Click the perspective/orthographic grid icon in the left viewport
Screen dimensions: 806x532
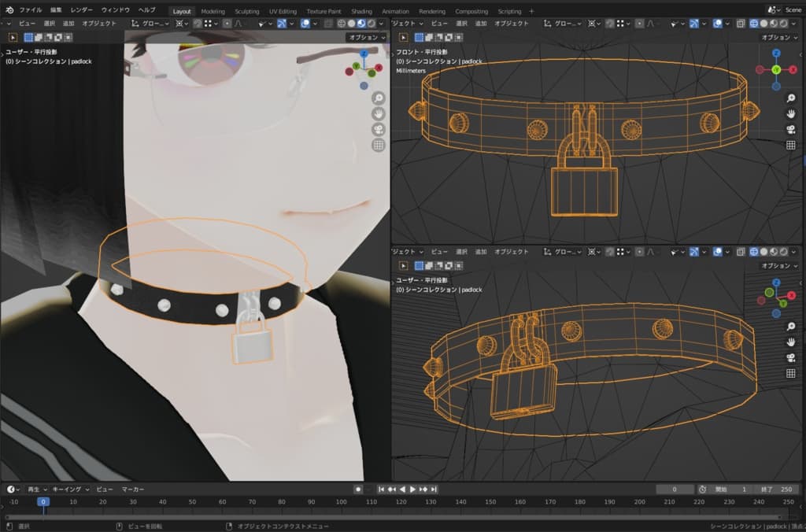(x=379, y=145)
